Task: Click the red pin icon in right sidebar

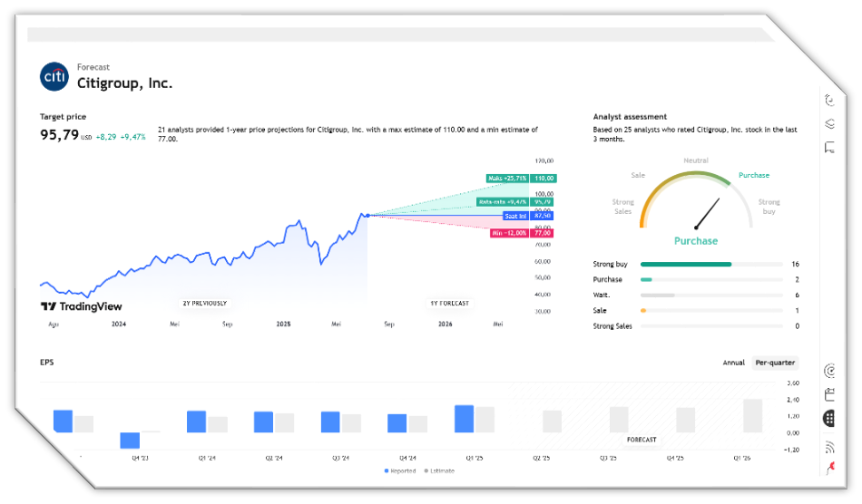Action: 830,468
